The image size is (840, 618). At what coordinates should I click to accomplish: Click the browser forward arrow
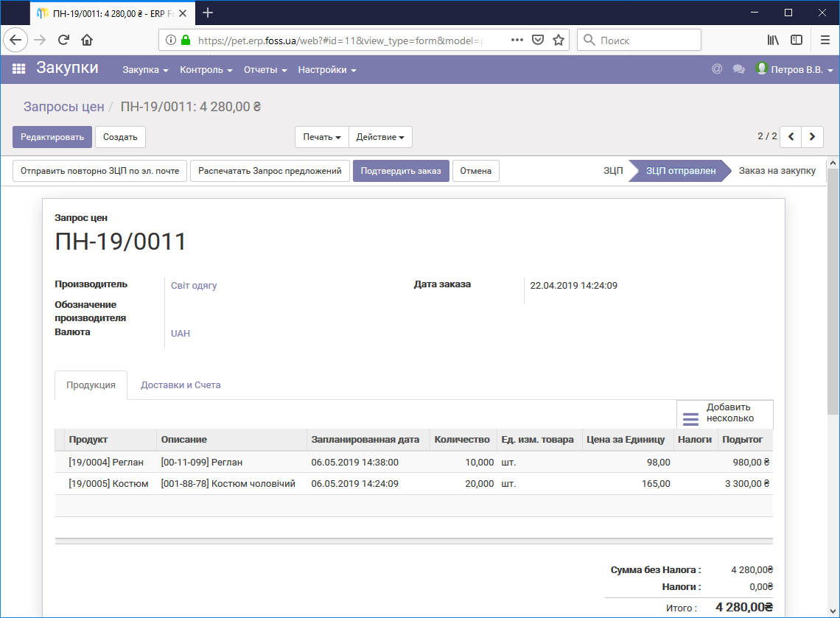40,41
